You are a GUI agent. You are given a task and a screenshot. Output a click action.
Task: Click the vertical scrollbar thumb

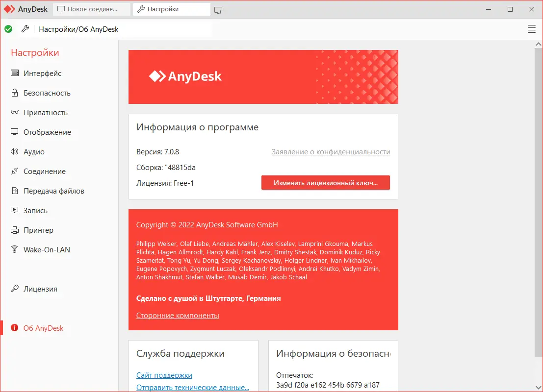coord(538,202)
